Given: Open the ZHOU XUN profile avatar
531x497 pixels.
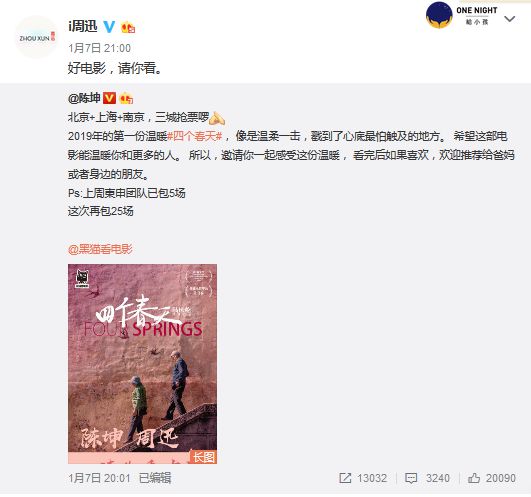Looking at the screenshot, I should 36,37.
